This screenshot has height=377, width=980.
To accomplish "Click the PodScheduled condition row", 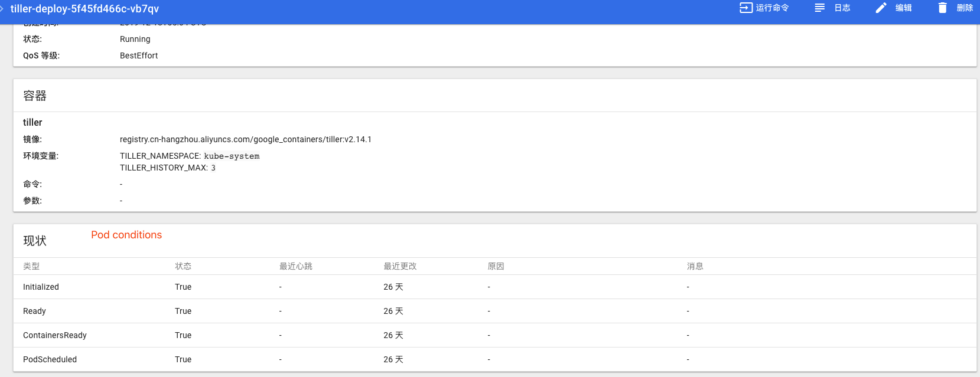I will 495,359.
